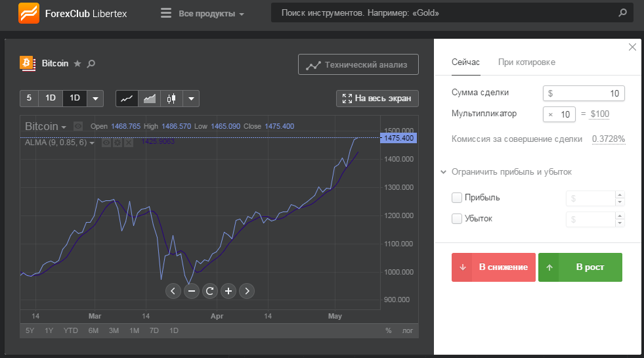Click the 0.3728% commission link
Image resolution: width=644 pixels, height=358 pixels.
pos(609,139)
